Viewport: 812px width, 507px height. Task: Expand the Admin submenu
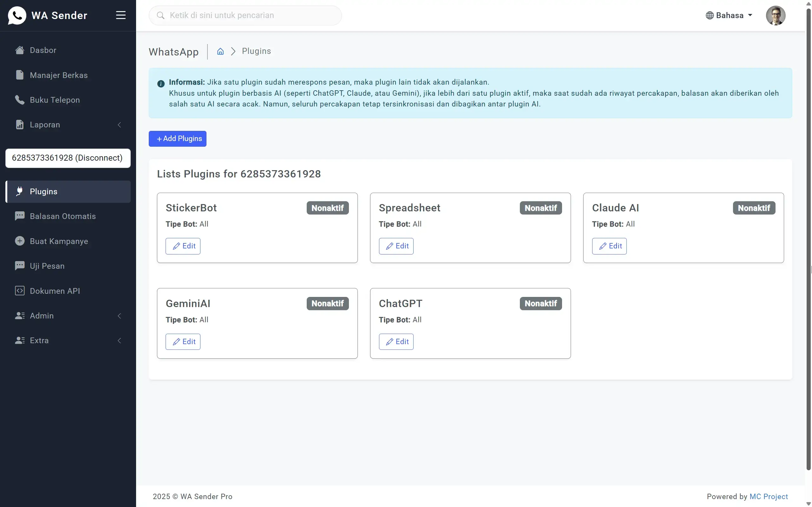tap(120, 316)
